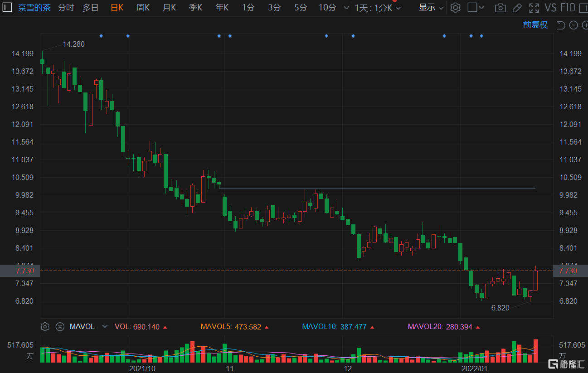588x373 pixels.
Task: Select the 季K quarterly chart tab
Action: click(196, 8)
